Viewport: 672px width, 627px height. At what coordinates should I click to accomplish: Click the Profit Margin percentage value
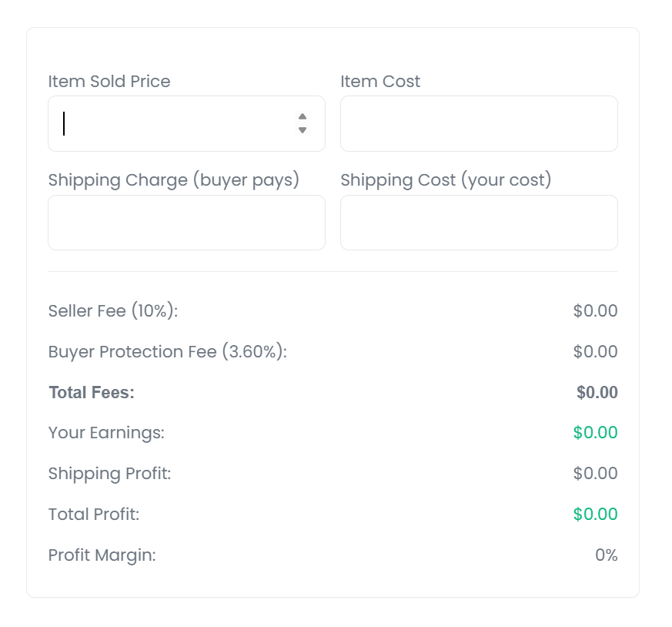pyautogui.click(x=606, y=555)
